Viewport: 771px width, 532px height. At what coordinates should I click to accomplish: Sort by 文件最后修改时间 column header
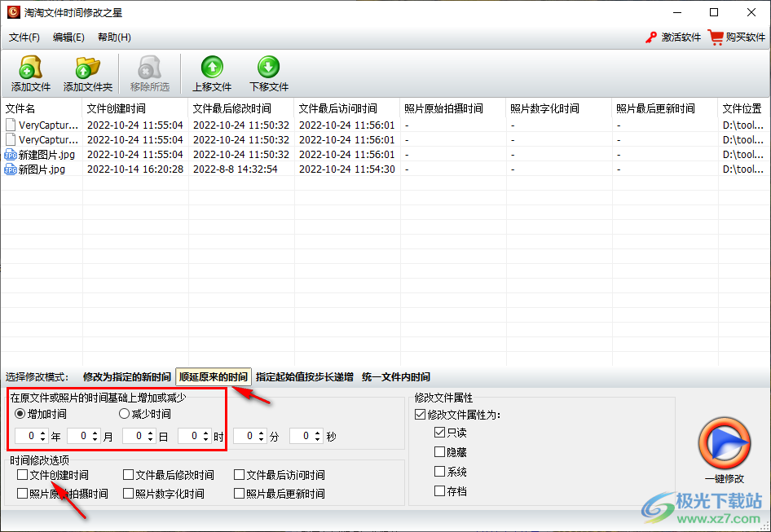click(241, 108)
